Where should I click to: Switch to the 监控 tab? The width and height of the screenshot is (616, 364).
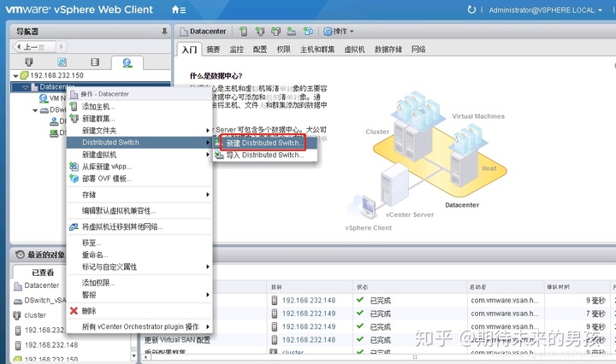(x=236, y=50)
